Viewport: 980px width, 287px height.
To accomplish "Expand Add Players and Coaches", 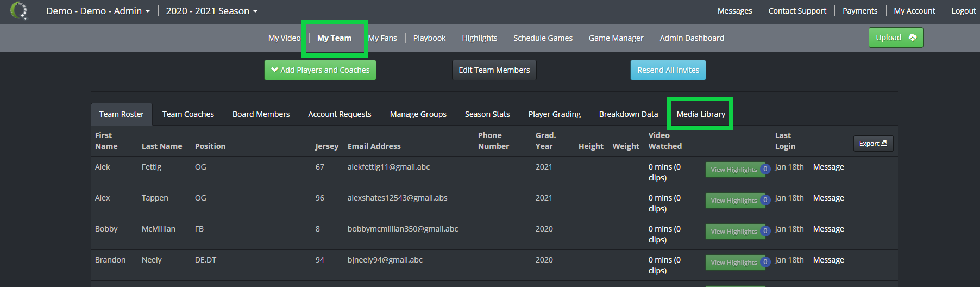I will pyautogui.click(x=320, y=70).
